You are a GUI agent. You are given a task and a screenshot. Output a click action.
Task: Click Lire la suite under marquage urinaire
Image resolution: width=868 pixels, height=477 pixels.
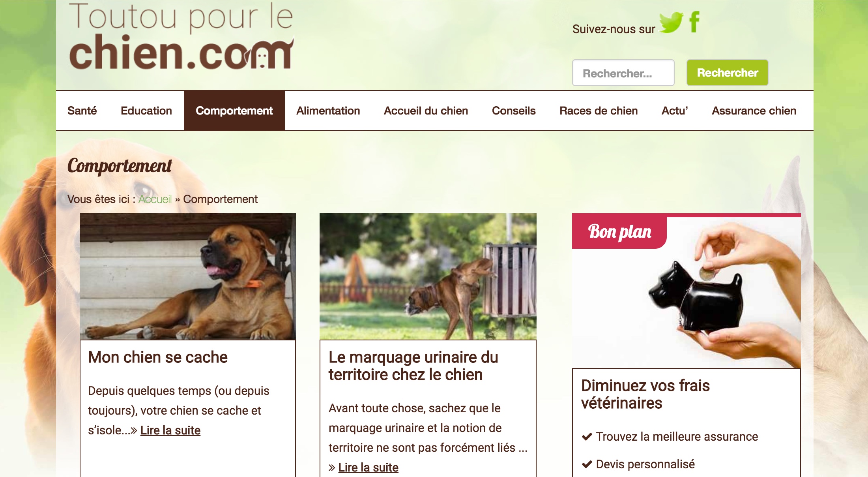click(369, 468)
